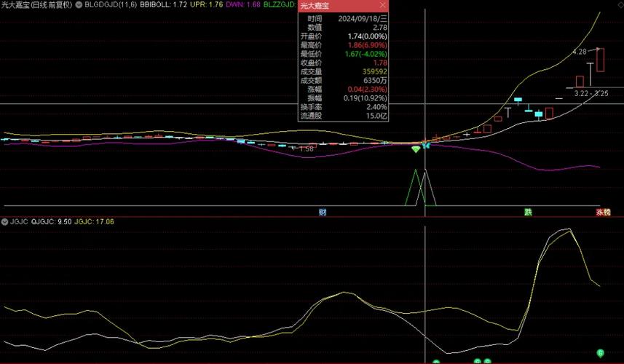Click the green diamond signal marker
This screenshot has width=624, height=364.
coord(416,149)
